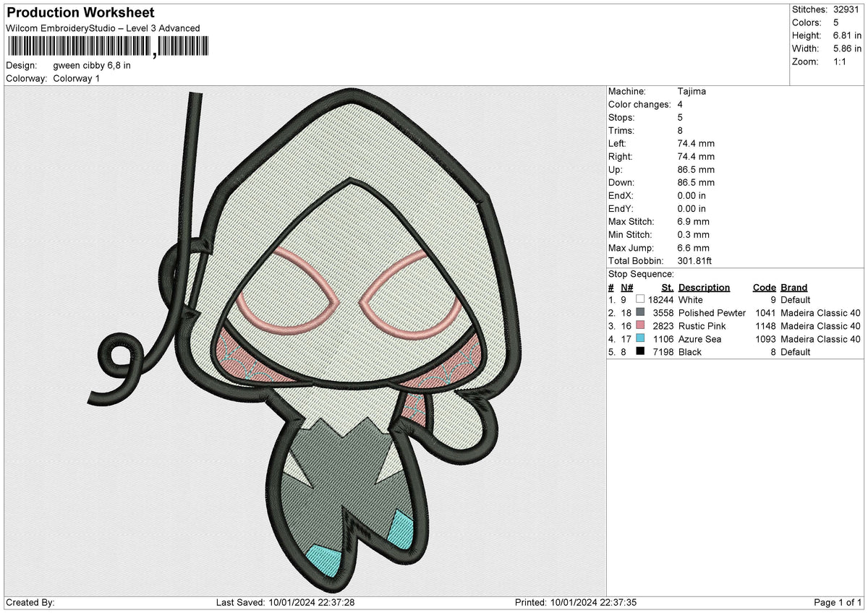
Task: Select thread code 1148
Action: 765,326
